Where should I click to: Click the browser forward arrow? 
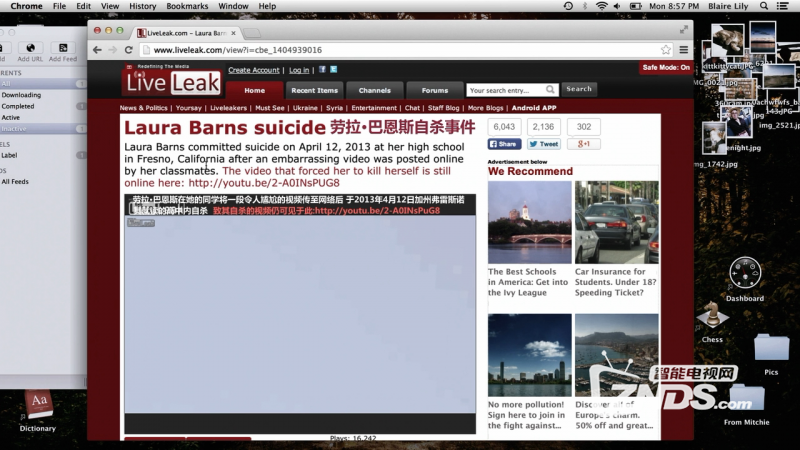coord(113,50)
